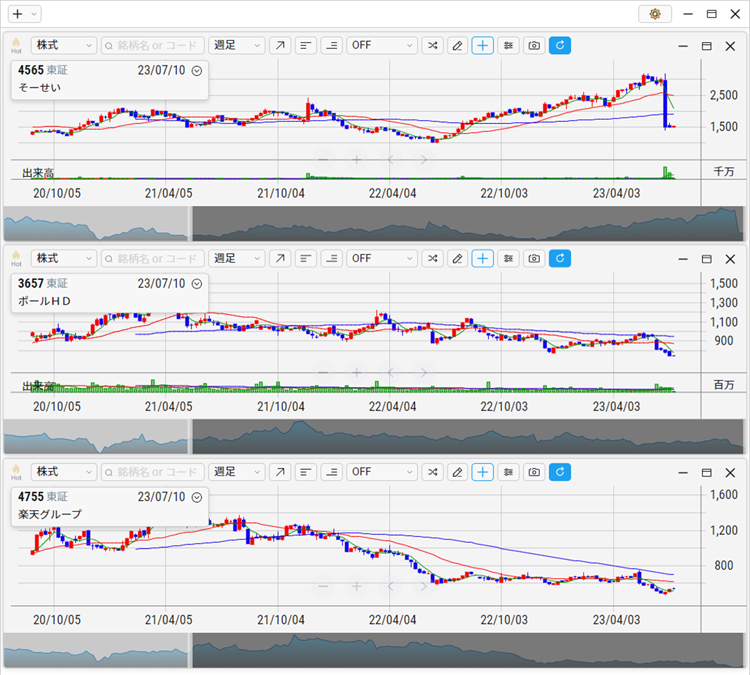Click the arrow-up-right icon in top chart toolbar
This screenshot has height=675, width=750.
coord(280,46)
